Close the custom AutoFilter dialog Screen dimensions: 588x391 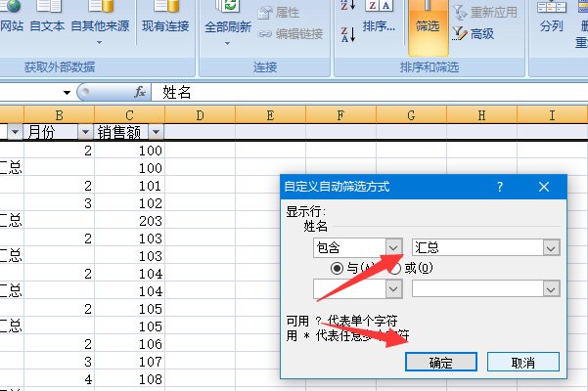coord(544,187)
